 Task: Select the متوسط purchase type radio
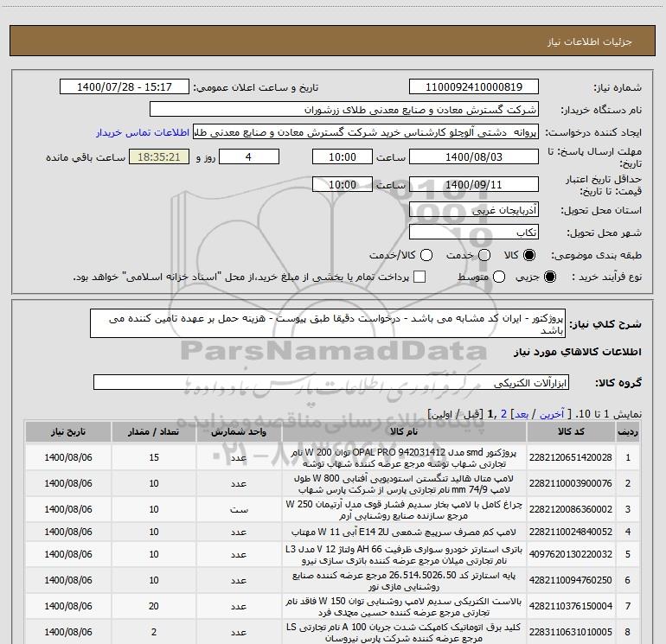[499, 277]
